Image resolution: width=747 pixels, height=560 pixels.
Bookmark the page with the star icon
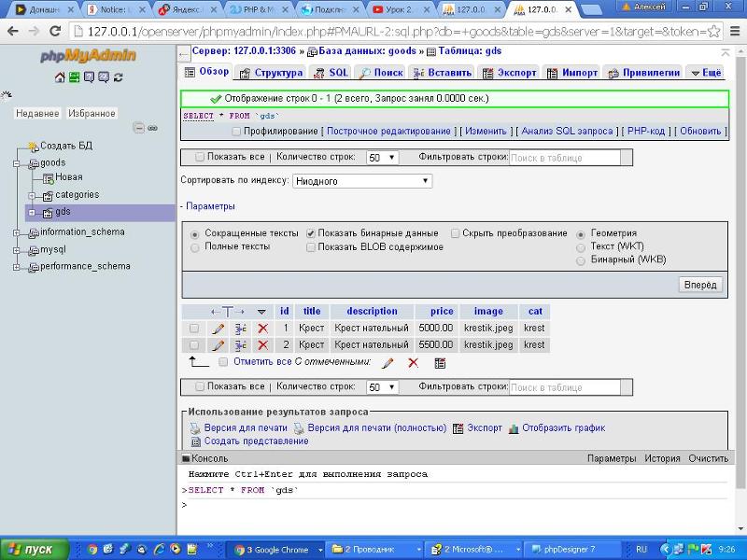(714, 31)
